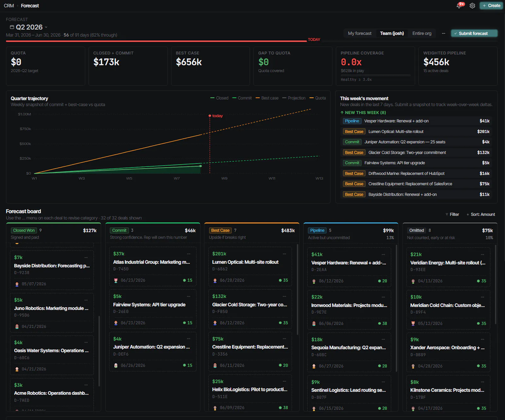Click the Omitted column scrollbar

pyautogui.click(x=496, y=284)
